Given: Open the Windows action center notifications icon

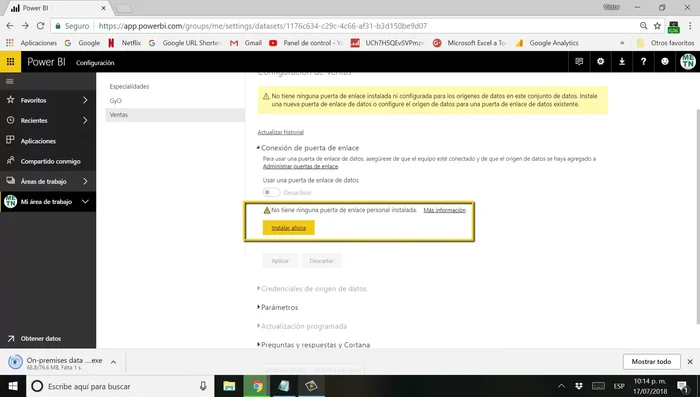Looking at the screenshot, I should pyautogui.click(x=683, y=386).
